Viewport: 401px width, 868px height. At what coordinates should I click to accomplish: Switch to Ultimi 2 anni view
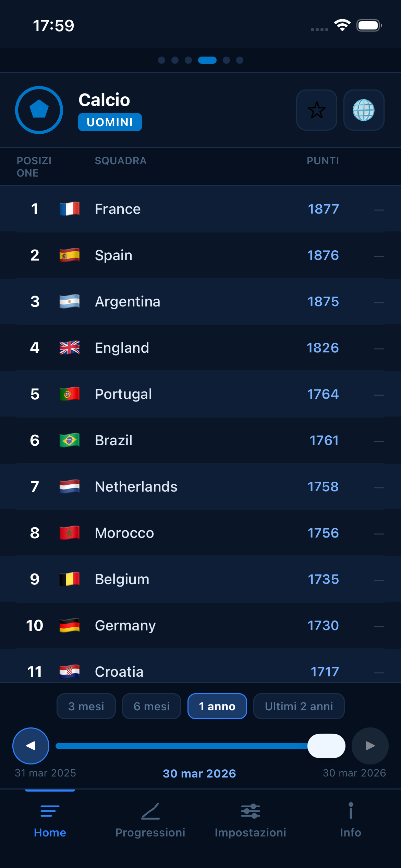(299, 706)
